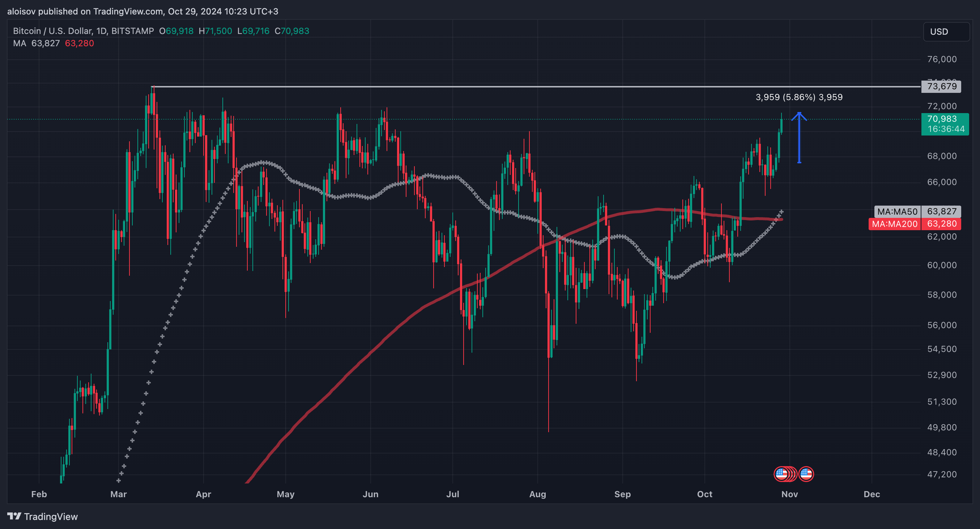980x529 pixels.
Task: Click the rightmost US flag economic event icon
Action: [x=806, y=474]
